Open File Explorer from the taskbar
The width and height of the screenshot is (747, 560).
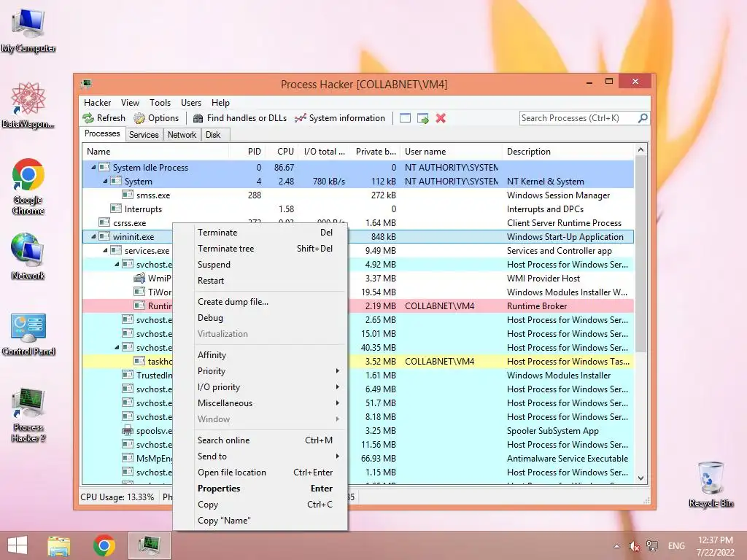pos(58,545)
